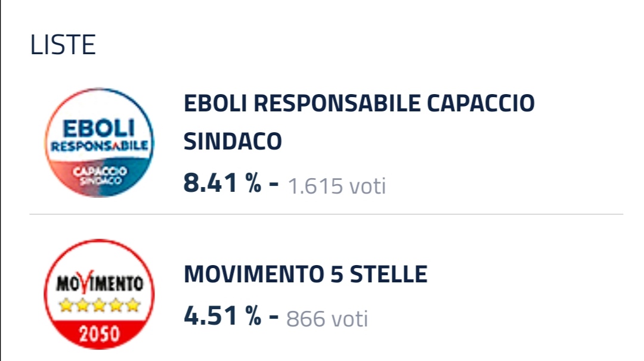Open the Movimento 5 Stelle list title
The image size is (644, 361).
tap(305, 274)
